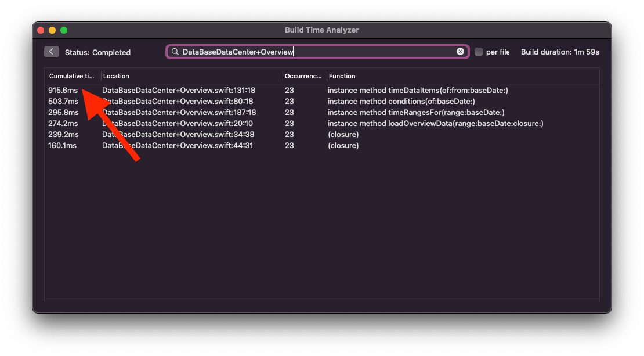Select the 239.2ms cumulative time cell
This screenshot has width=644, height=356.
(63, 135)
